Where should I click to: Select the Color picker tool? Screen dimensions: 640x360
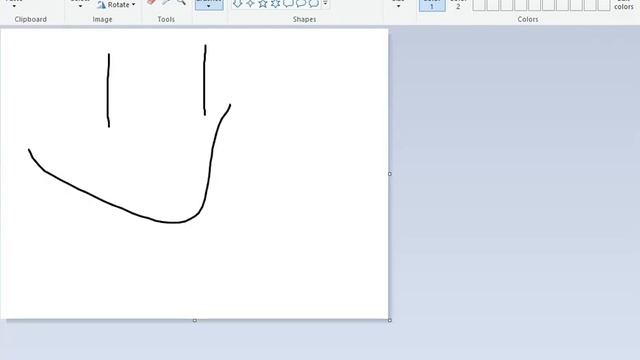point(166,2)
